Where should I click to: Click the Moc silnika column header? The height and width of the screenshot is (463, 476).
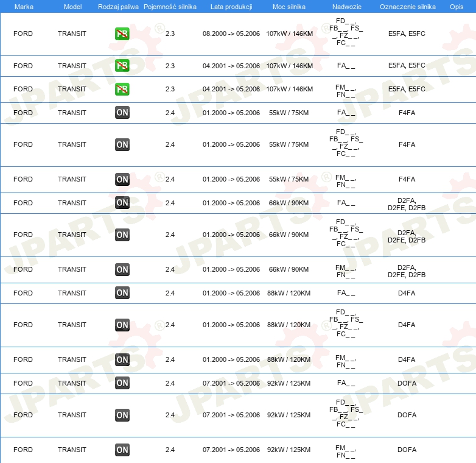coord(289,6)
